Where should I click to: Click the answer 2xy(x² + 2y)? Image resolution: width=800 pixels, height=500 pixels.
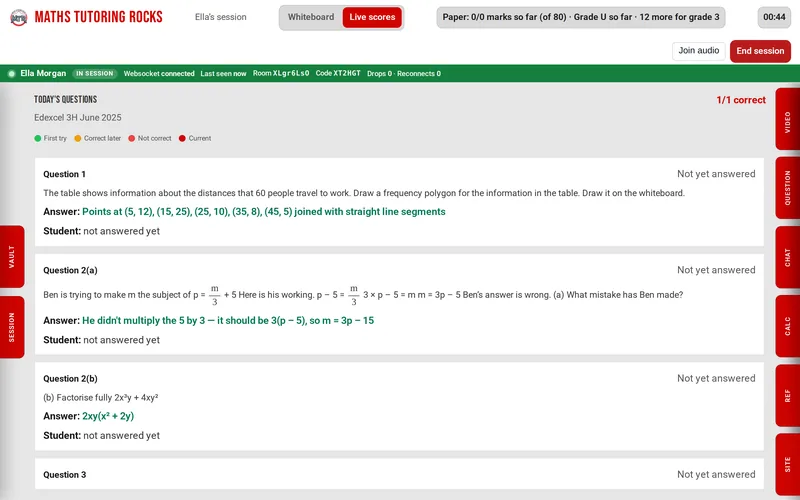108,416
